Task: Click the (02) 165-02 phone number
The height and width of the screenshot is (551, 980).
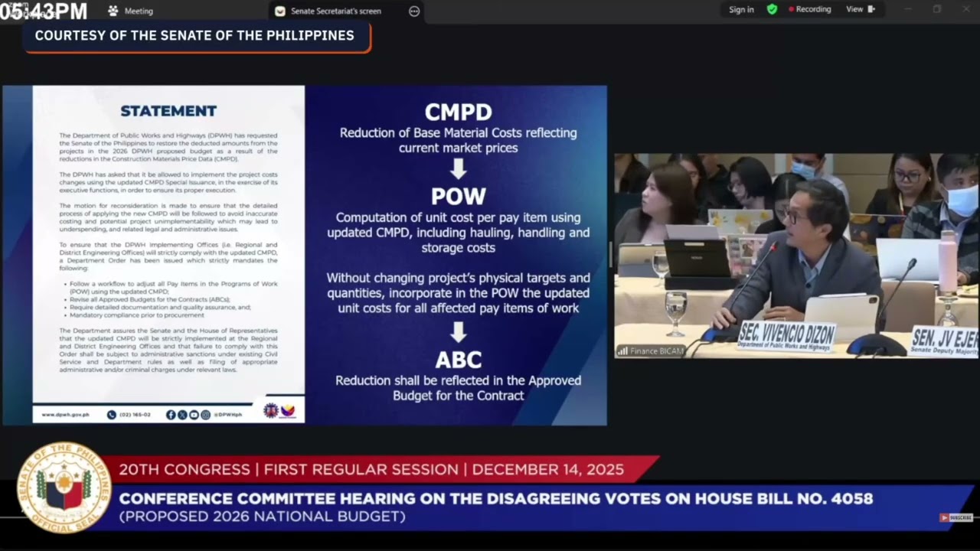Action: 135,415
